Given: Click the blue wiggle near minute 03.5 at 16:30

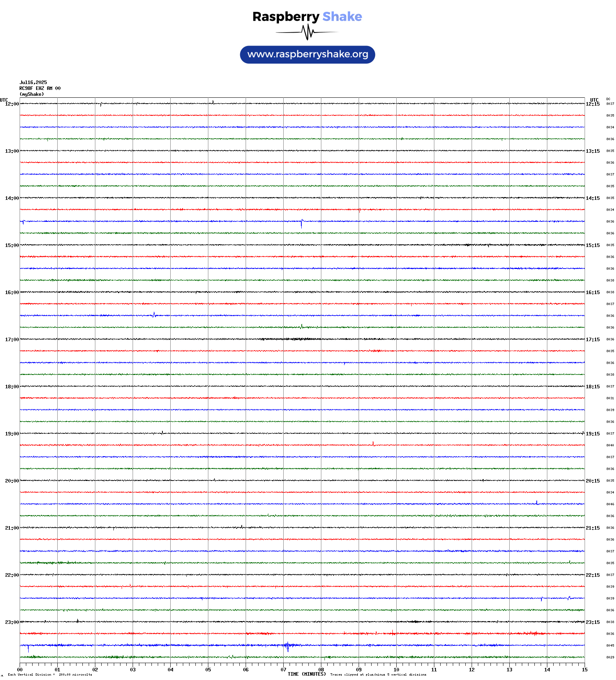Looking at the screenshot, I should coord(154,314).
